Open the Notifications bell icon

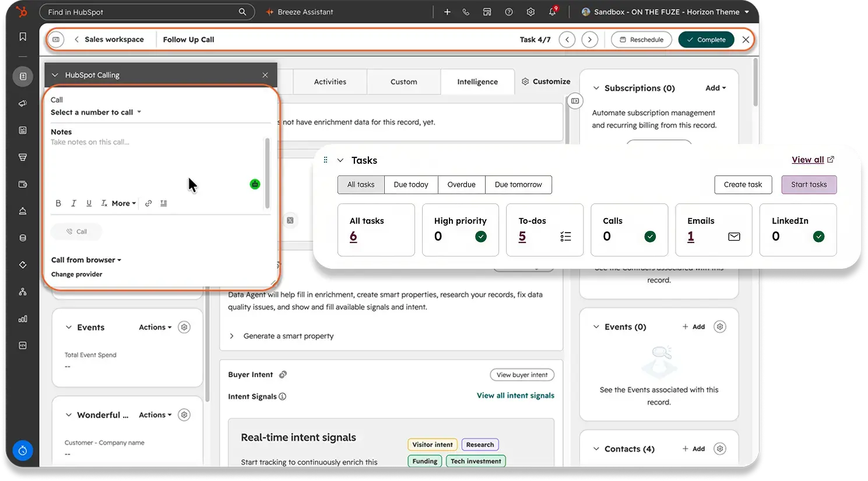pos(553,11)
